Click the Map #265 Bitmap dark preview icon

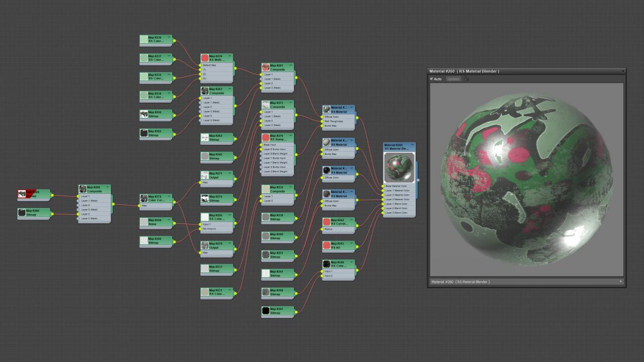[x=144, y=133]
